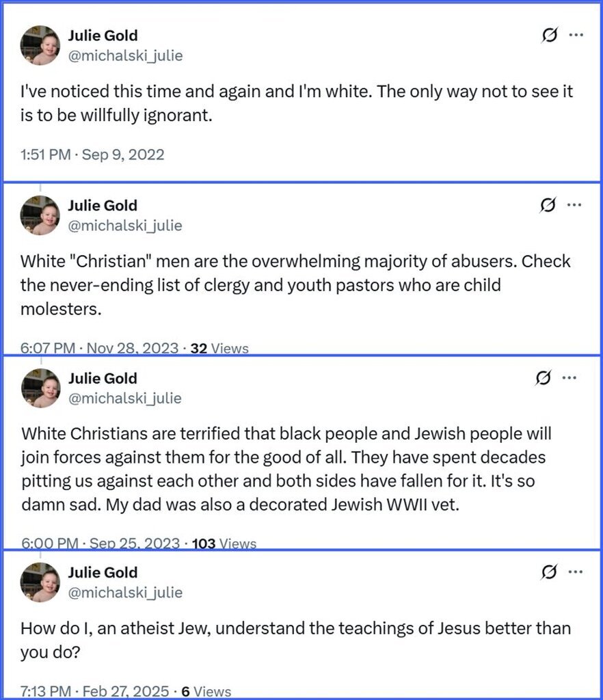Open the more options menu on the 2022 tweet
This screenshot has height=700, width=603.
click(576, 35)
